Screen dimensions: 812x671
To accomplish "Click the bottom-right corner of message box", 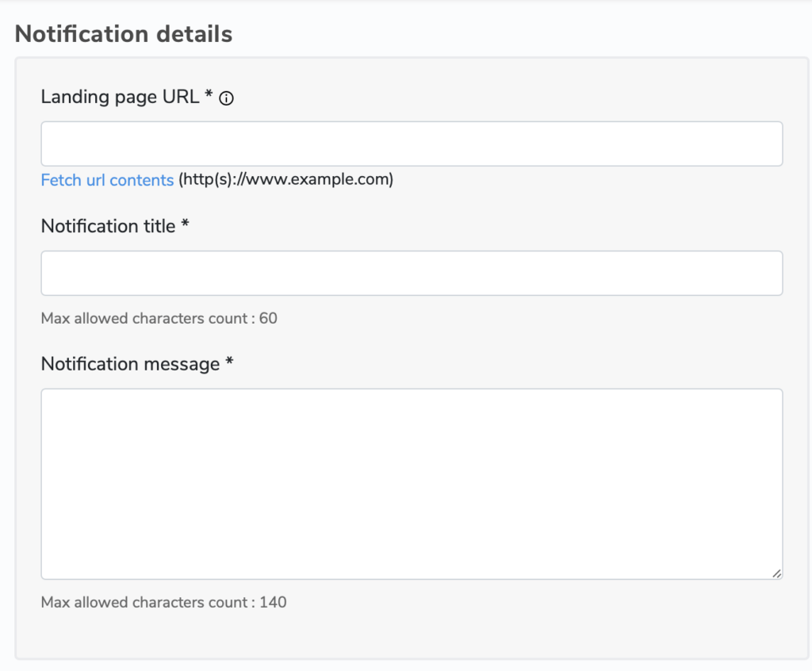I will click(780, 577).
